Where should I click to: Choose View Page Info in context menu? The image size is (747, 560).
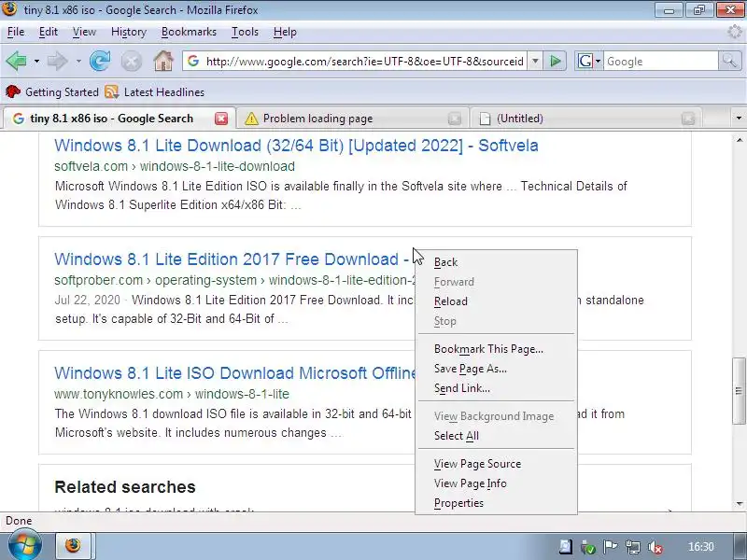[x=496, y=483]
